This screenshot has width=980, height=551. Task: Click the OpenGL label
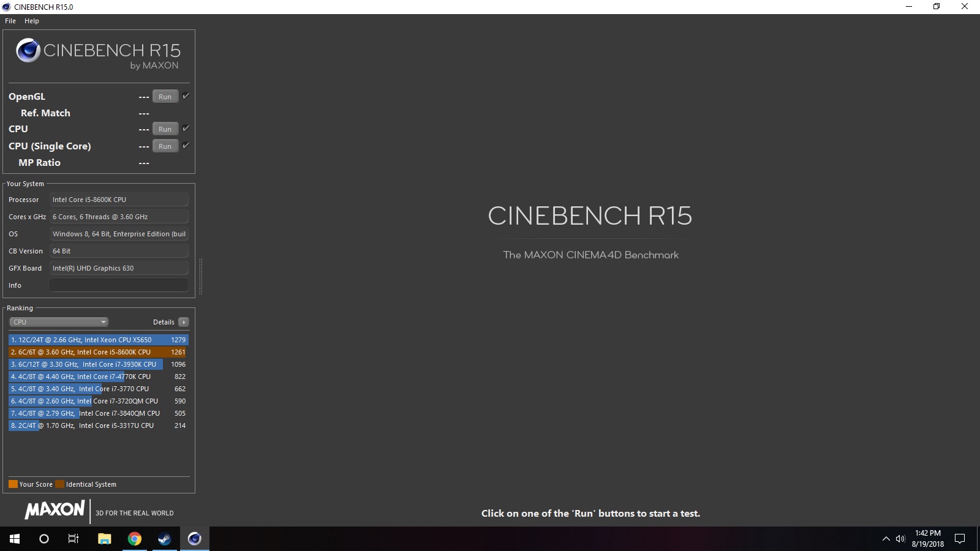click(x=27, y=97)
